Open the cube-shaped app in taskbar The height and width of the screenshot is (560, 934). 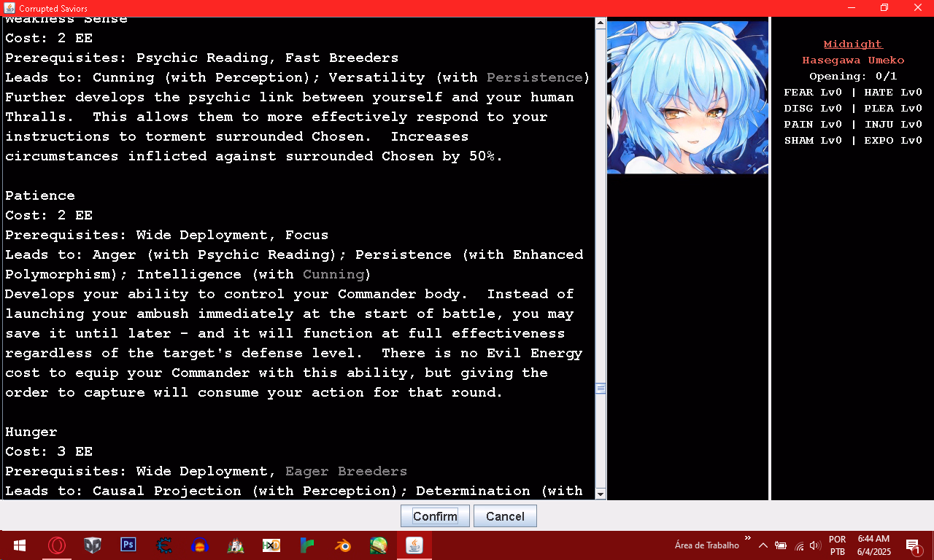[93, 545]
